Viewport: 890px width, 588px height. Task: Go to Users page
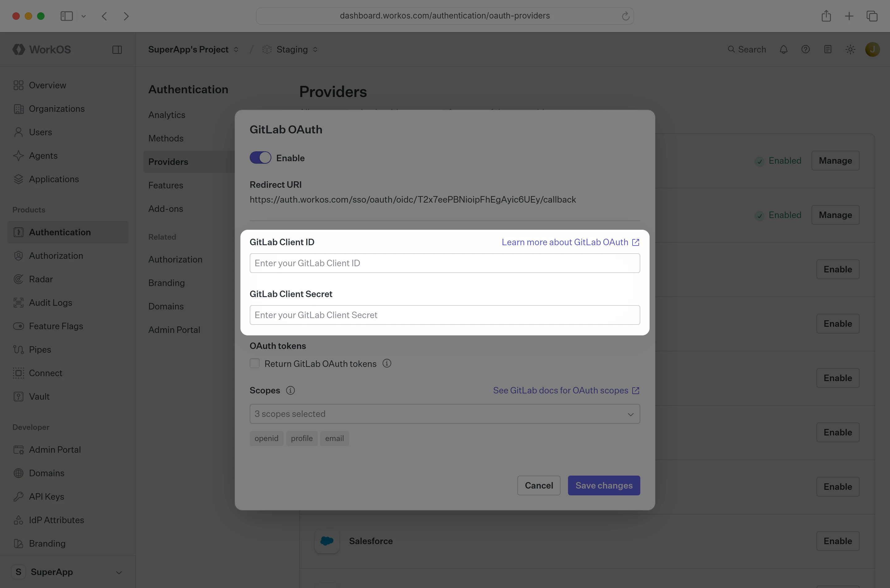pyautogui.click(x=68, y=132)
